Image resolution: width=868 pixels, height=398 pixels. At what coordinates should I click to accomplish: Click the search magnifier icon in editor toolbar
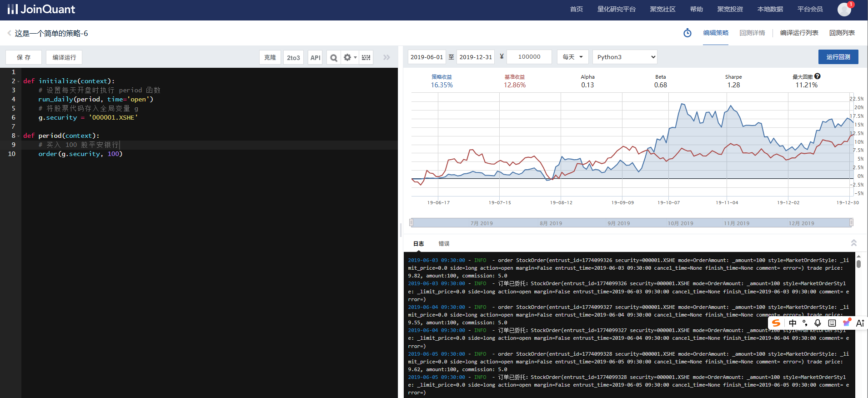[x=334, y=57]
